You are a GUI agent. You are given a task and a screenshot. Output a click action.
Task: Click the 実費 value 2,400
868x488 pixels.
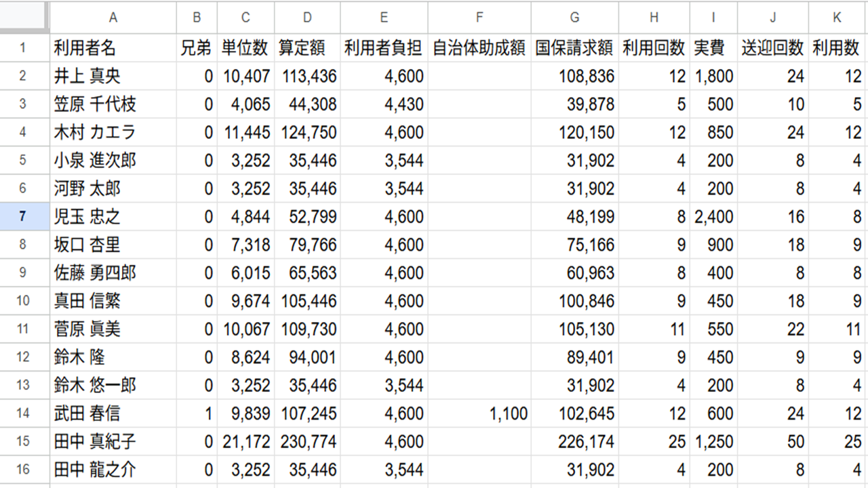click(x=713, y=217)
